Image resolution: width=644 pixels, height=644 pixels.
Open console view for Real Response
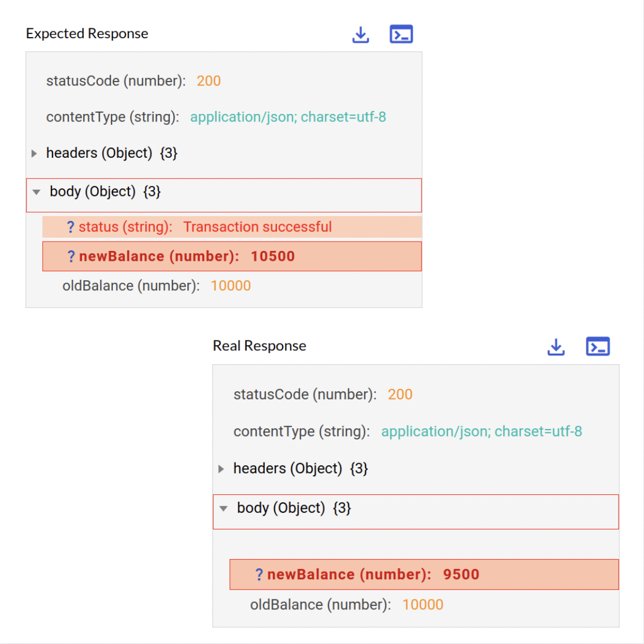598,346
